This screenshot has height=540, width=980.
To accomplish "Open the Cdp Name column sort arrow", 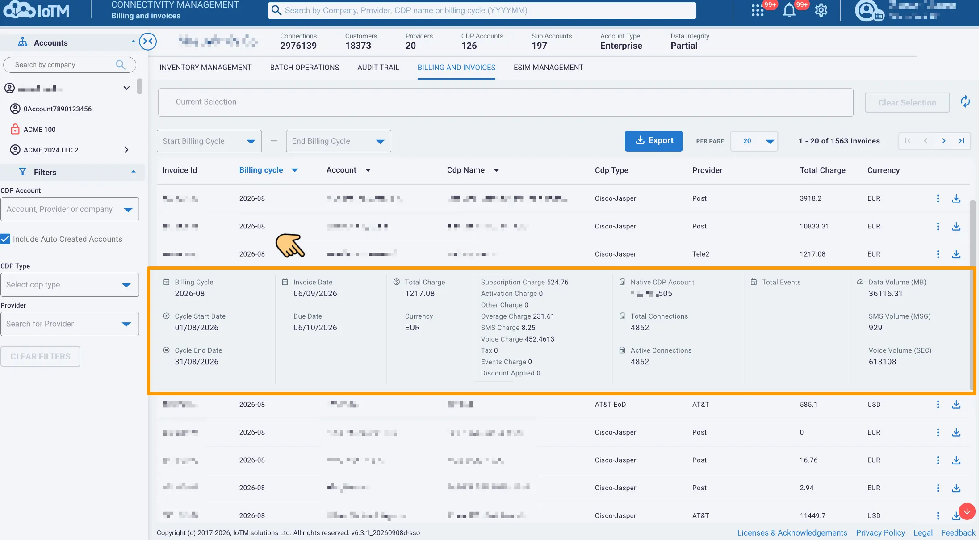I will [x=496, y=170].
